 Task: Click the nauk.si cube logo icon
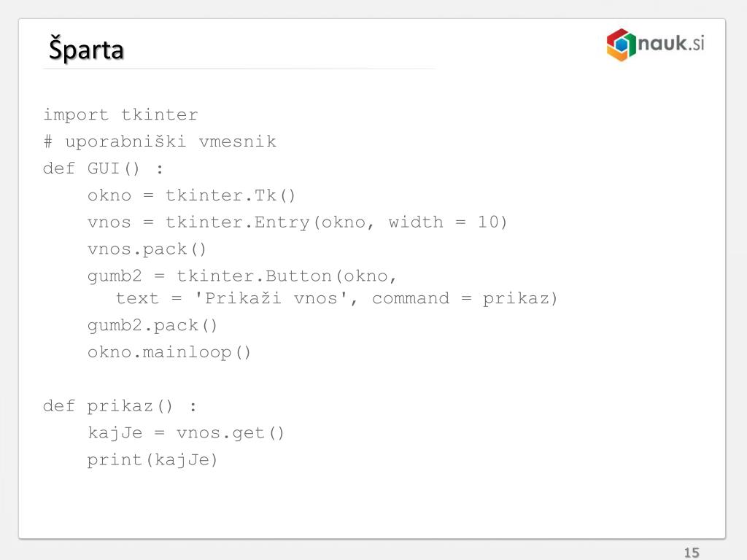tap(621, 44)
